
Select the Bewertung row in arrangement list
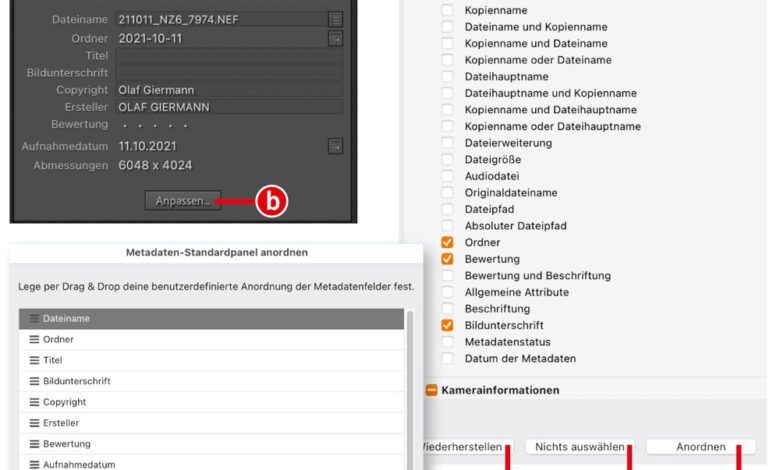coord(211,444)
